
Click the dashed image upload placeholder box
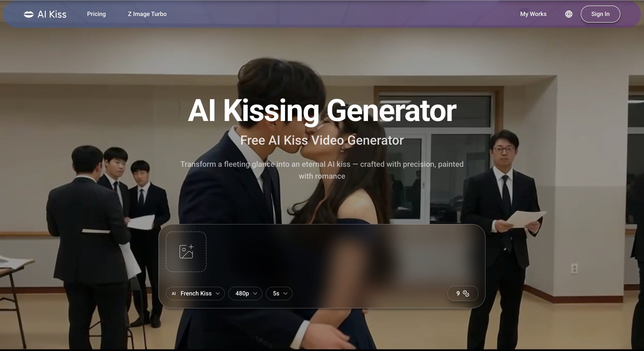point(186,252)
